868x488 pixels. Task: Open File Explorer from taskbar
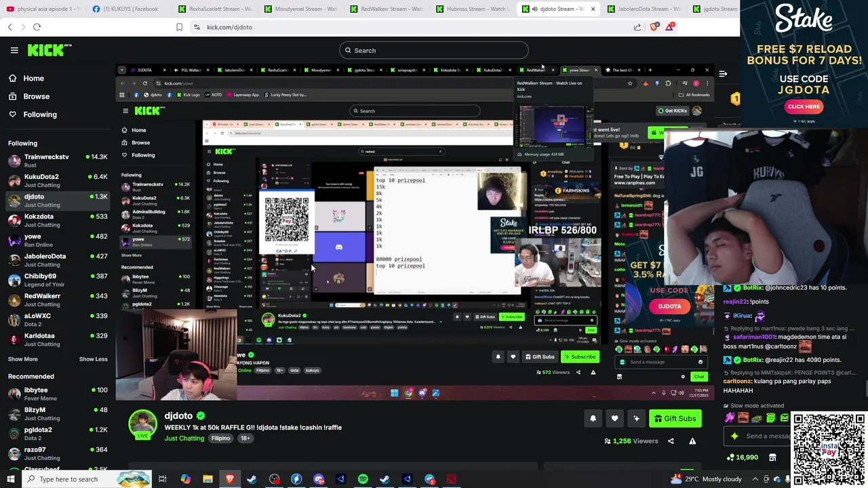[208, 479]
